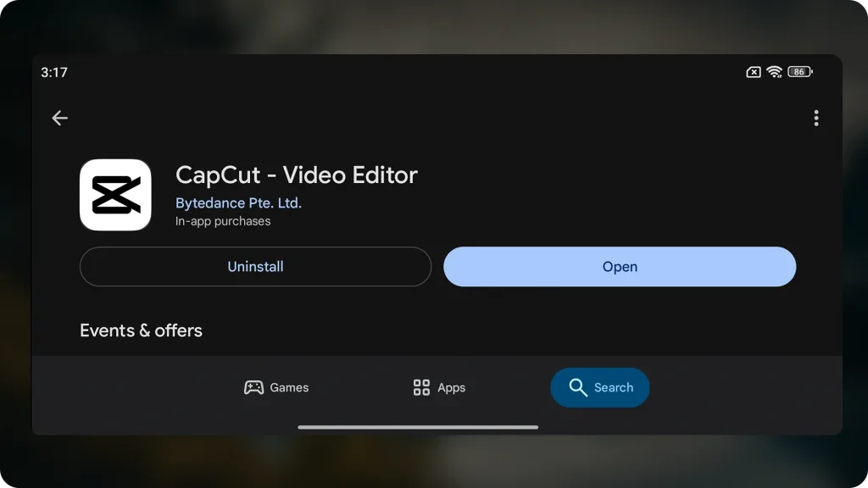Tap the Wi-Fi status icon
The image size is (868, 488).
point(774,72)
